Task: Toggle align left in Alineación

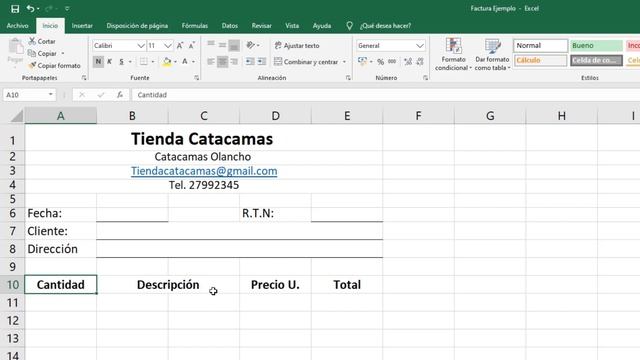Action: point(211,62)
